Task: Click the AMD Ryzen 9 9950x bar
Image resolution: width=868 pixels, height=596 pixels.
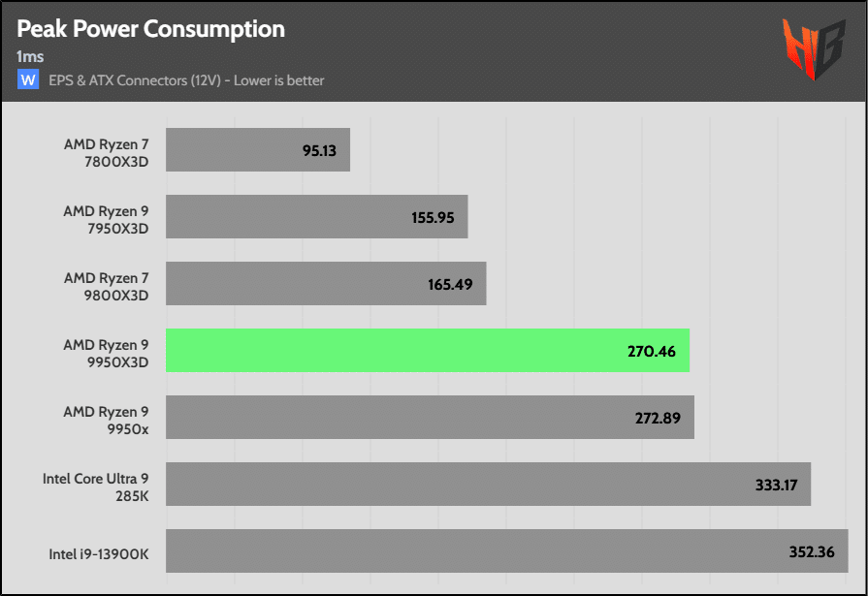Action: [430, 417]
